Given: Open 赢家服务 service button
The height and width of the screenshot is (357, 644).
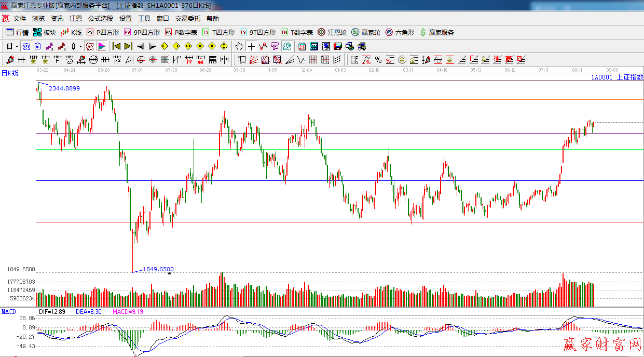Looking at the screenshot, I should (436, 32).
